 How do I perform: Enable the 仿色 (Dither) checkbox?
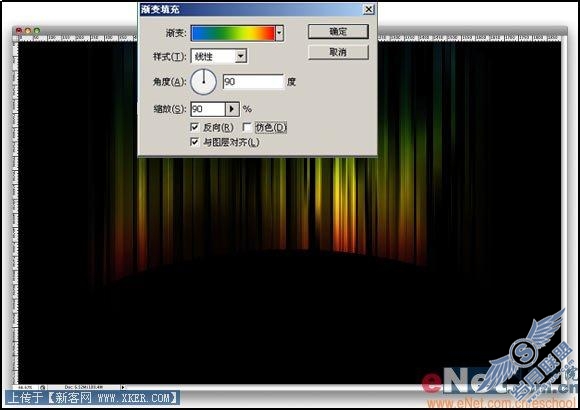(247, 128)
